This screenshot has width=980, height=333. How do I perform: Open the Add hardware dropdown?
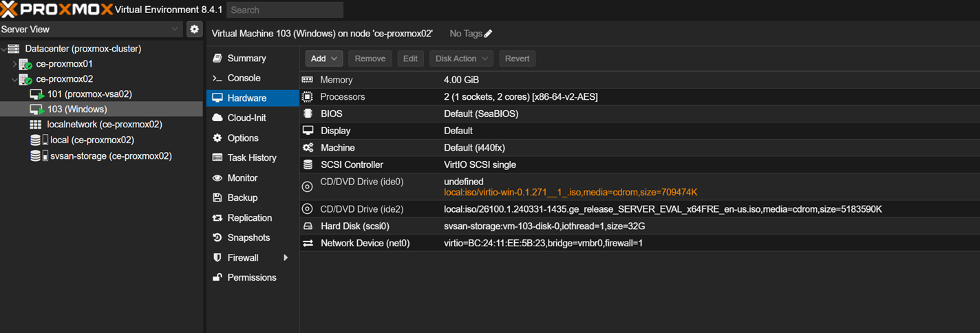coord(323,58)
